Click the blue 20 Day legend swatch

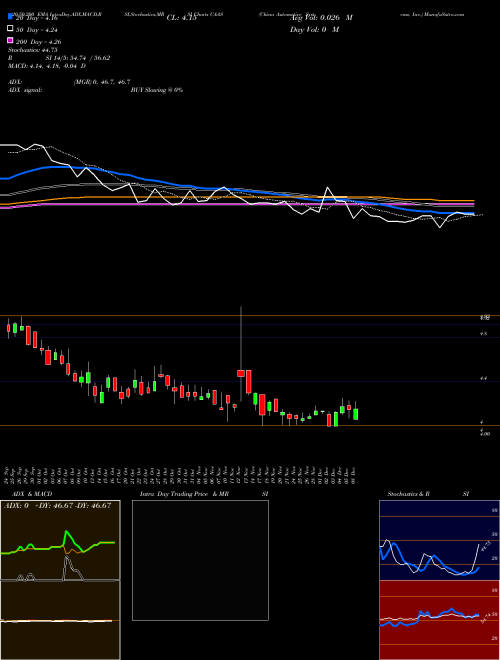tap(10, 17)
